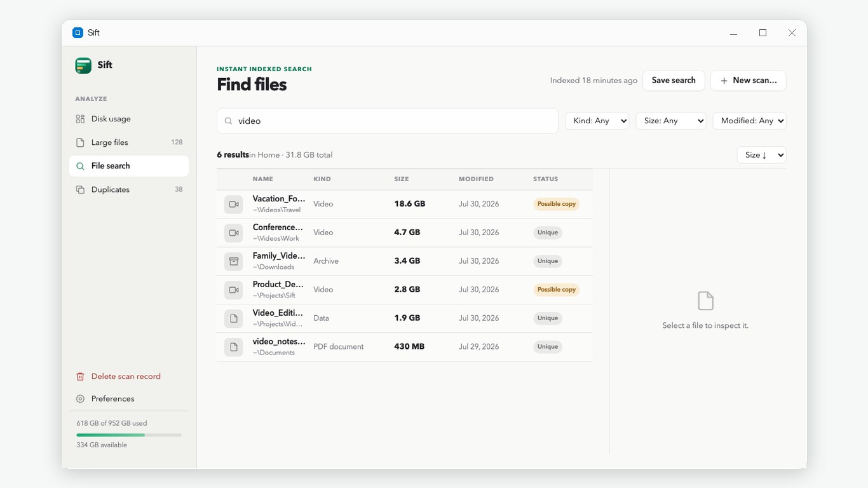868x488 pixels.
Task: Click Delete scan record
Action: pyautogui.click(x=129, y=376)
